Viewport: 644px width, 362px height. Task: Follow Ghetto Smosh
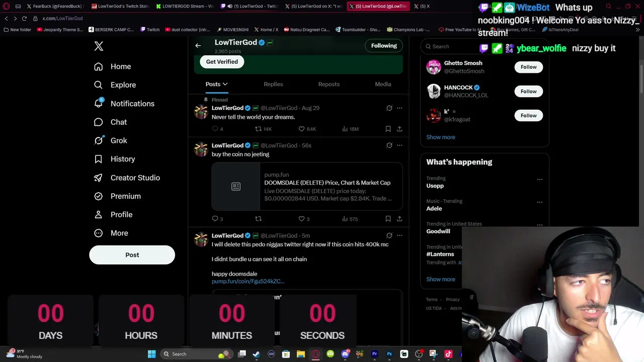529,67
